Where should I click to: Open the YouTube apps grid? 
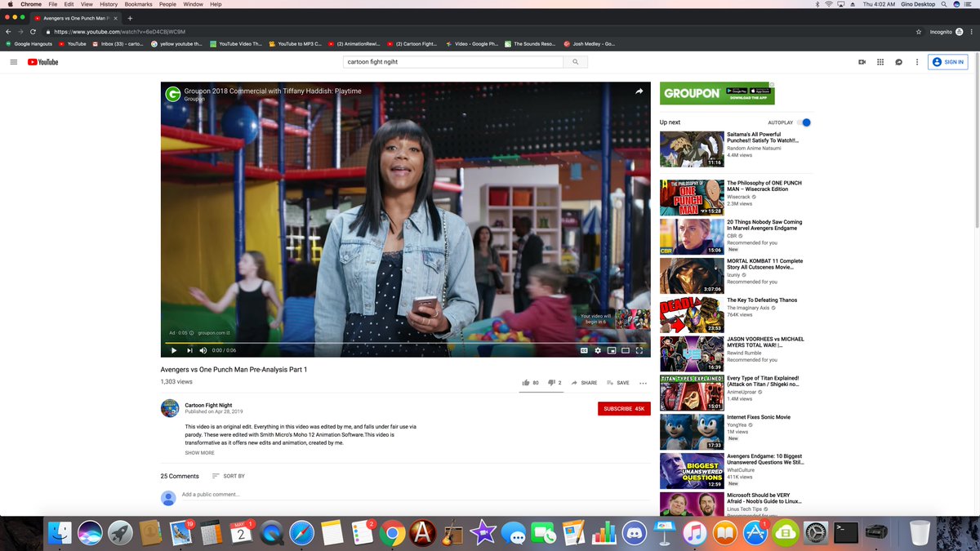[x=880, y=62]
